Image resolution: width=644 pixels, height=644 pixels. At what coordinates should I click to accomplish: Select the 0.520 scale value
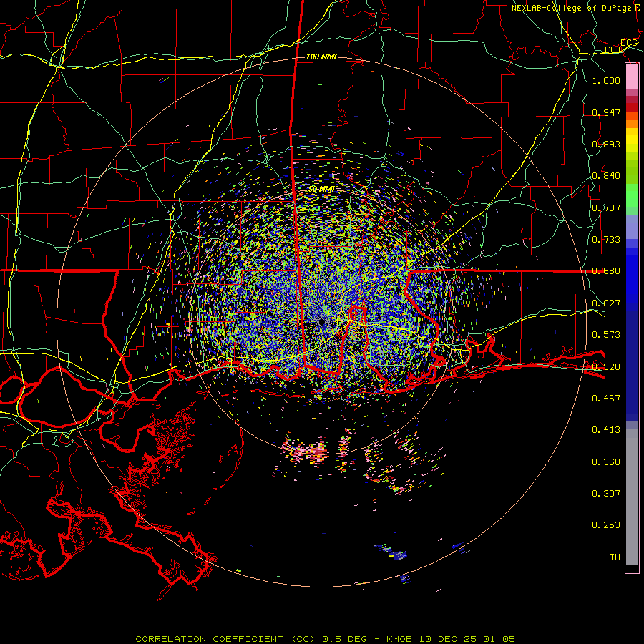point(606,367)
